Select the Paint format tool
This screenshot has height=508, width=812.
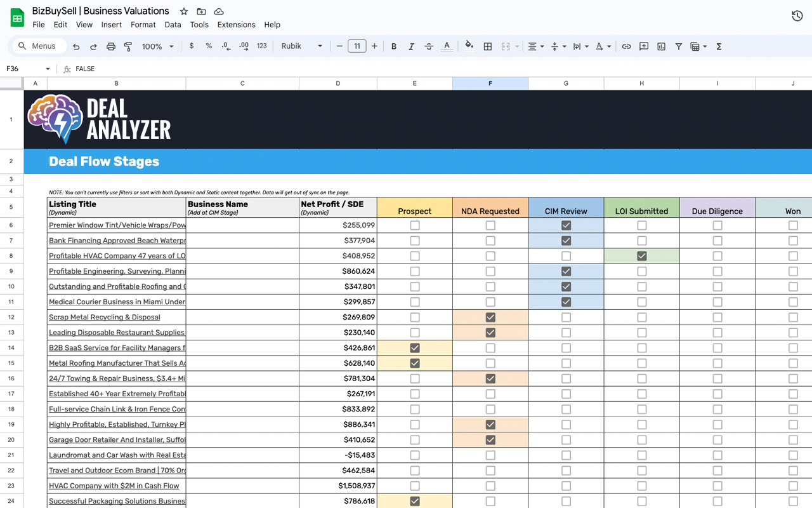(x=128, y=46)
